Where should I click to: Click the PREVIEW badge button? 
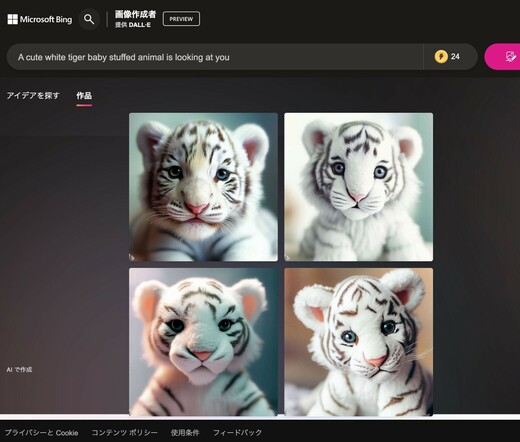[181, 19]
